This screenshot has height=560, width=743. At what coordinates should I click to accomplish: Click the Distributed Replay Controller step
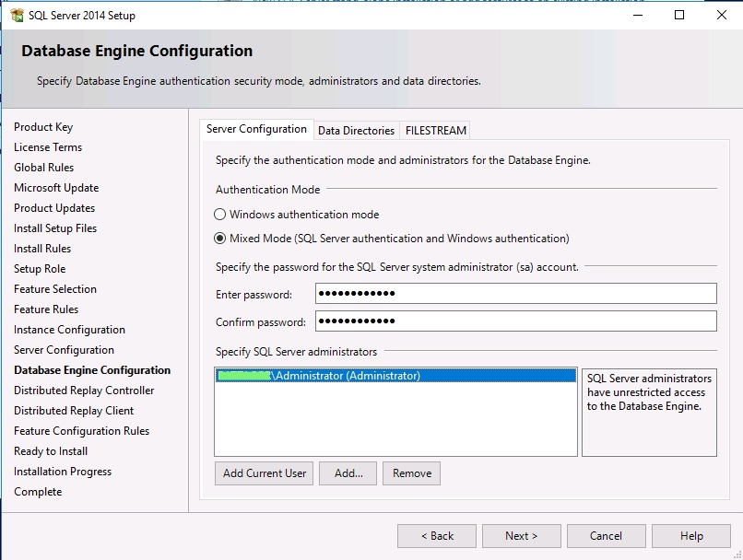pyautogui.click(x=84, y=391)
